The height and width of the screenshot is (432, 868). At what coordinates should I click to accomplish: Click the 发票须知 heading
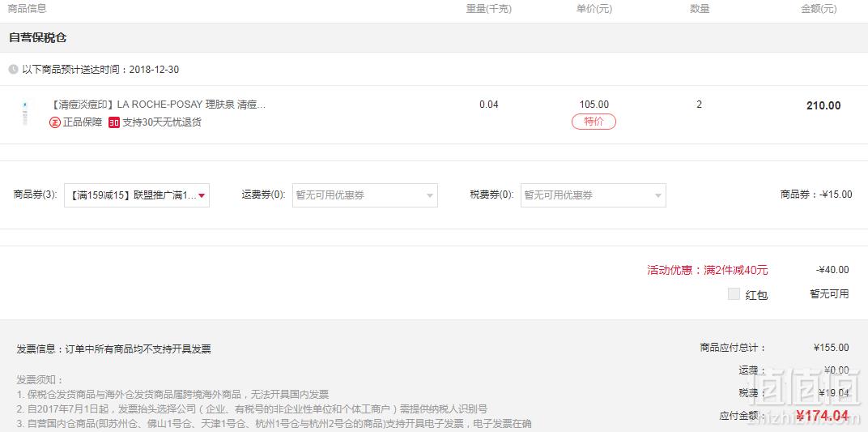[x=40, y=380]
